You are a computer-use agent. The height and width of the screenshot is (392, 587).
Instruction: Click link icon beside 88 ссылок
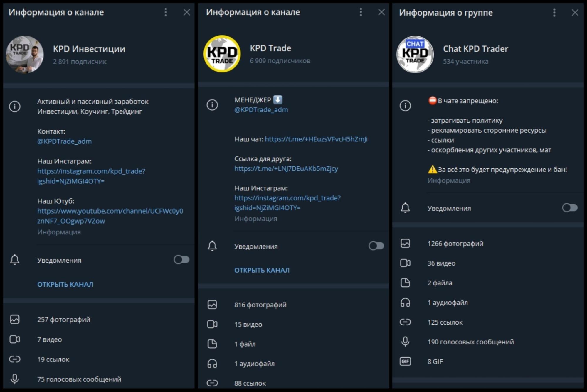point(212,383)
